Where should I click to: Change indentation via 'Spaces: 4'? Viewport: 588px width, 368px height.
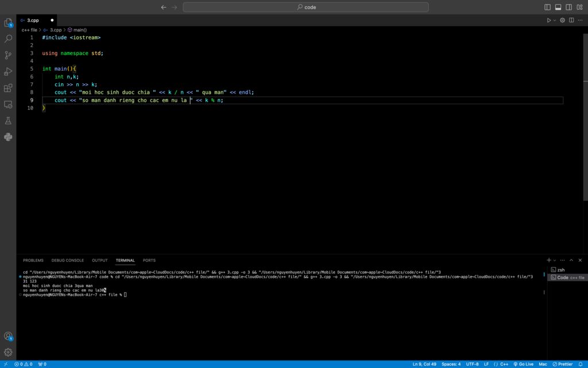click(x=451, y=364)
